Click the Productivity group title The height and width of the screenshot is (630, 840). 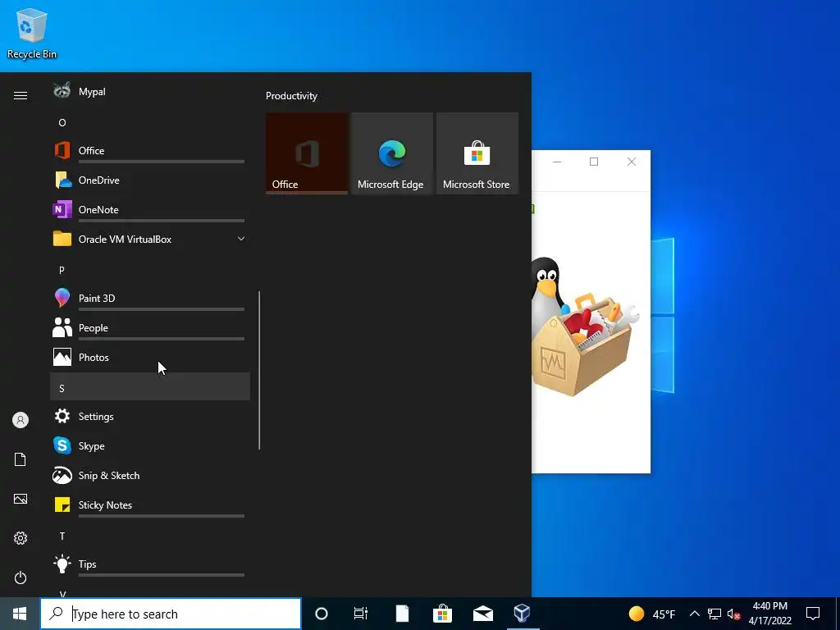[291, 96]
